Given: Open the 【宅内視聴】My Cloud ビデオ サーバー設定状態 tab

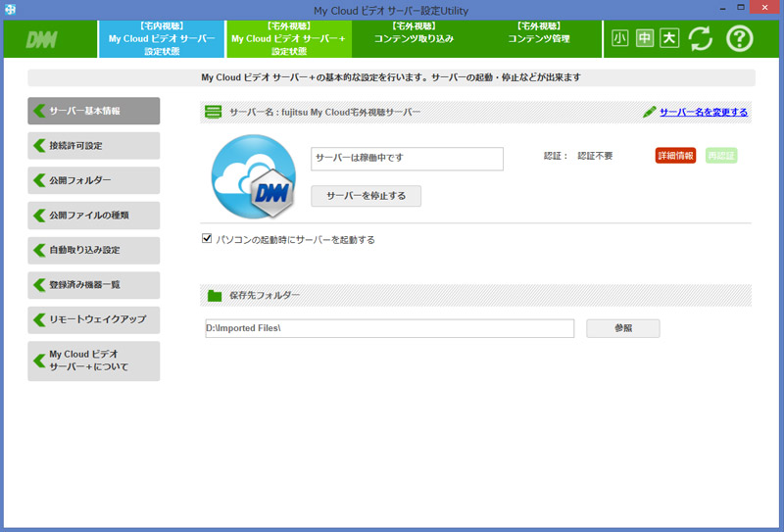Looking at the screenshot, I should [162, 38].
